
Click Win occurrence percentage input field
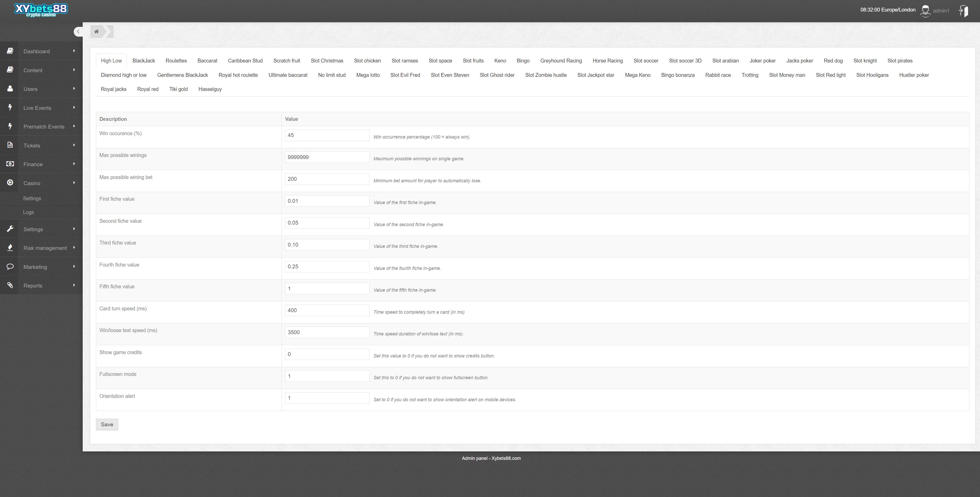click(326, 135)
